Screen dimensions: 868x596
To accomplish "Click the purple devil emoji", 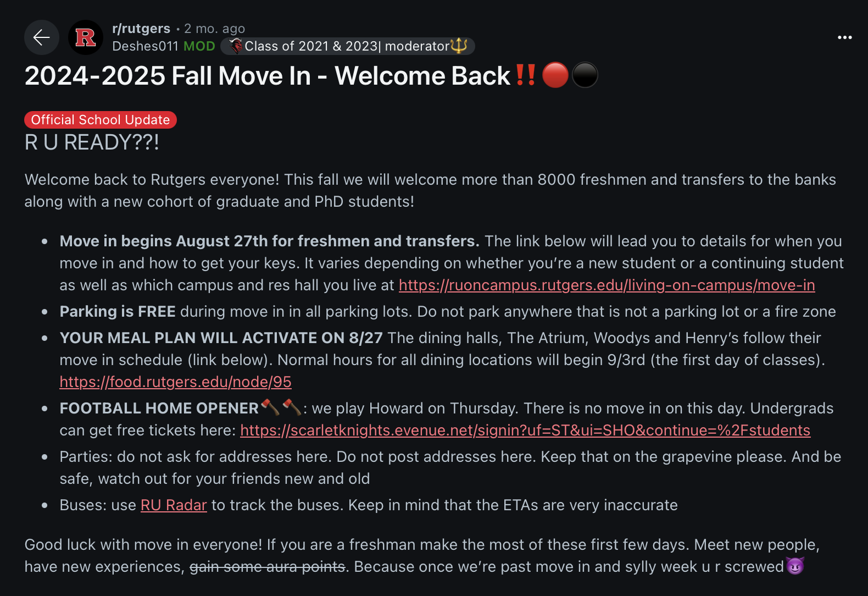I will 795,566.
